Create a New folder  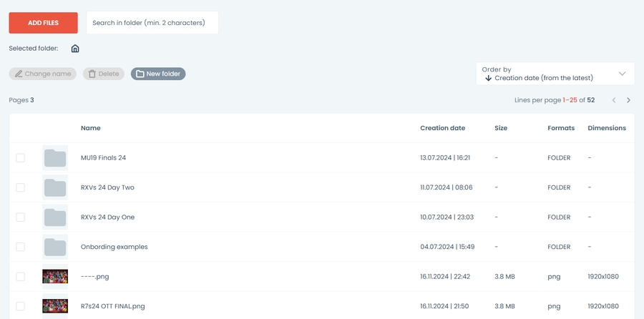[158, 74]
